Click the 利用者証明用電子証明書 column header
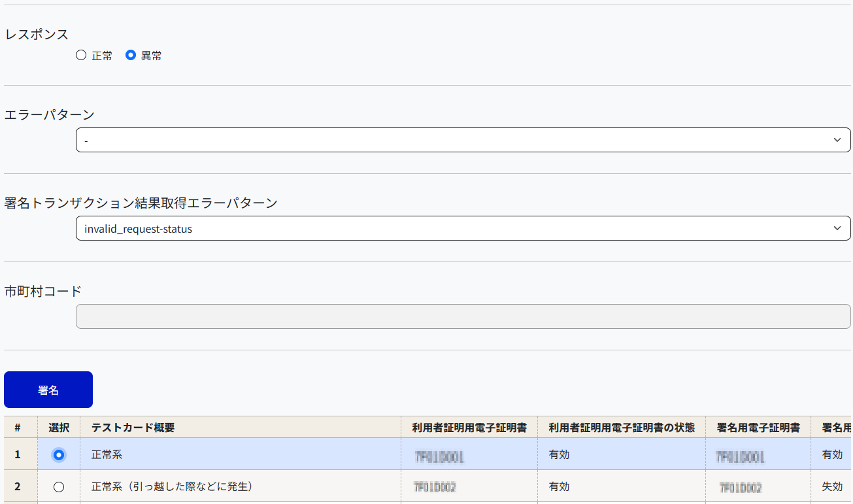The image size is (853, 504). tap(469, 428)
